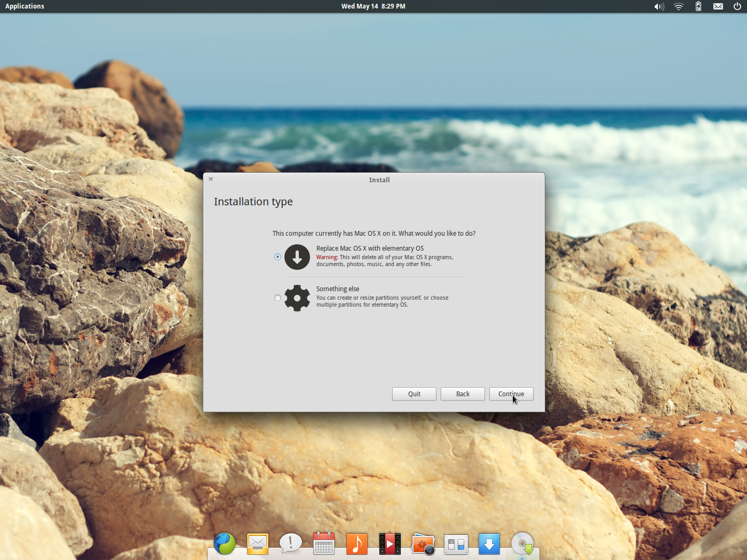Screen dimensions: 747x560
Task: Select Replace Mac OS X radio button
Action: point(277,257)
